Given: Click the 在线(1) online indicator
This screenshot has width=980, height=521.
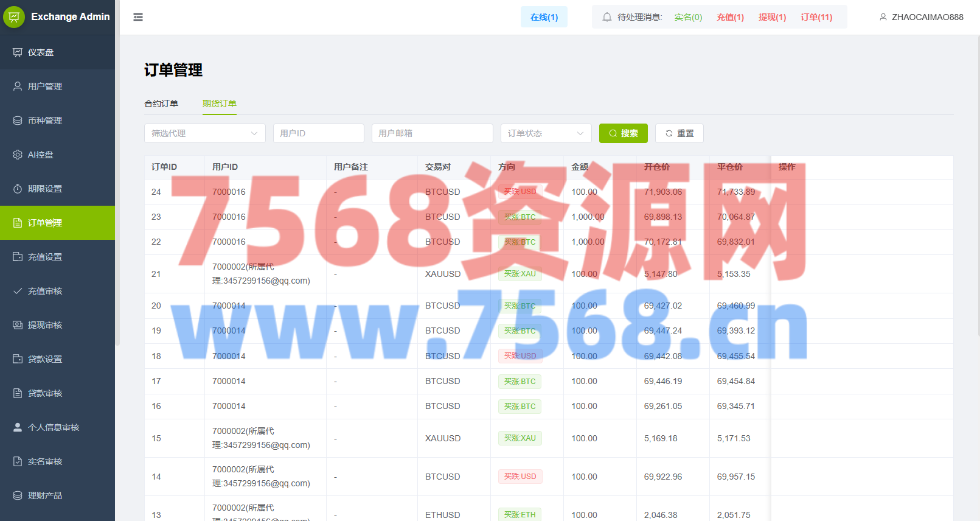Looking at the screenshot, I should click(x=544, y=17).
